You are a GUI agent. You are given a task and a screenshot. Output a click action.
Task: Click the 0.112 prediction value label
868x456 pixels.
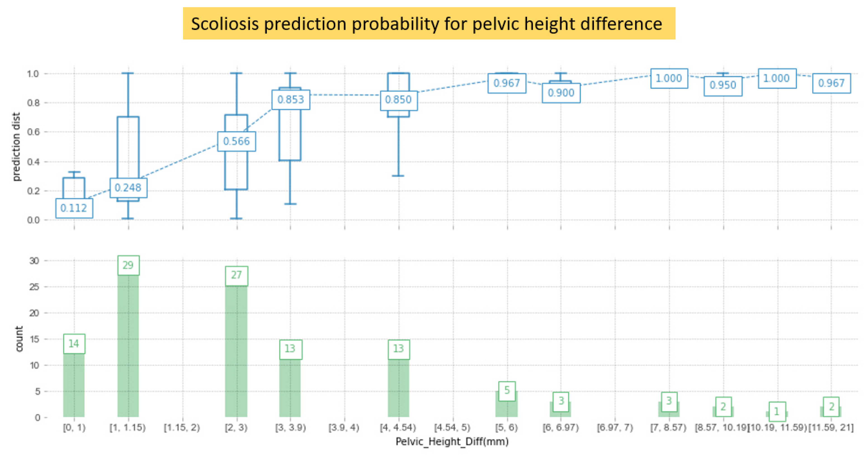pos(74,208)
